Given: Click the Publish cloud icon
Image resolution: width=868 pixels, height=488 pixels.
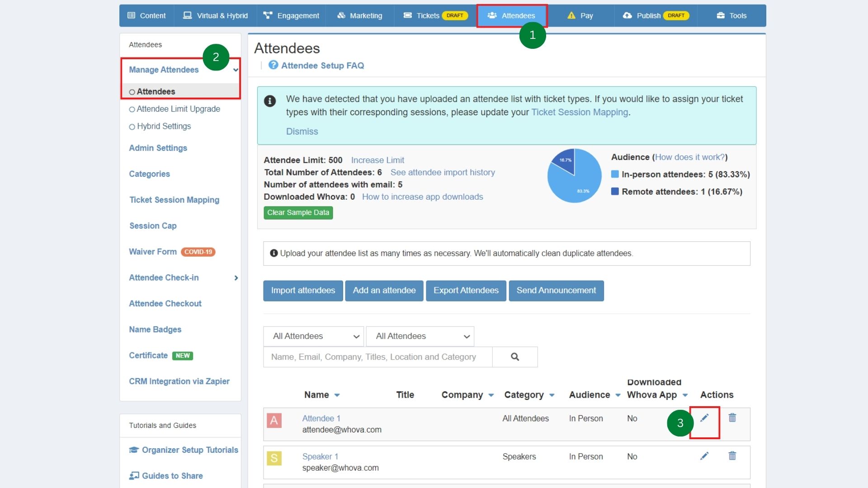Looking at the screenshot, I should click(x=627, y=15).
